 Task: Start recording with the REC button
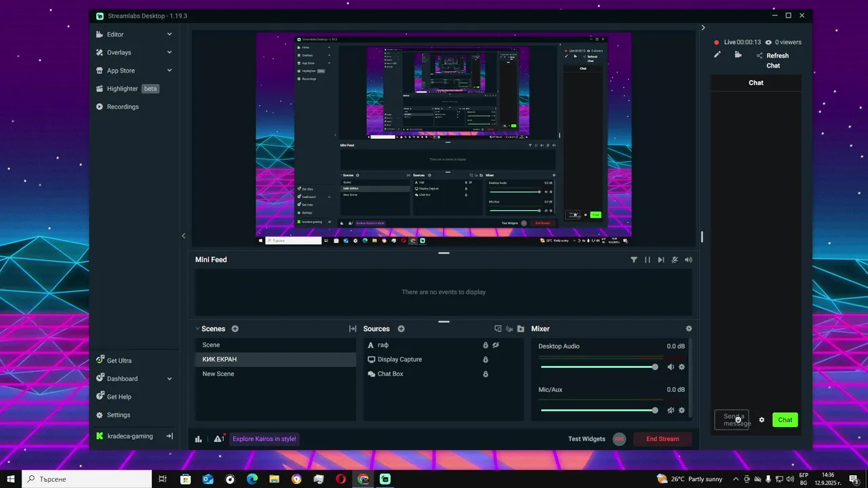pos(619,439)
